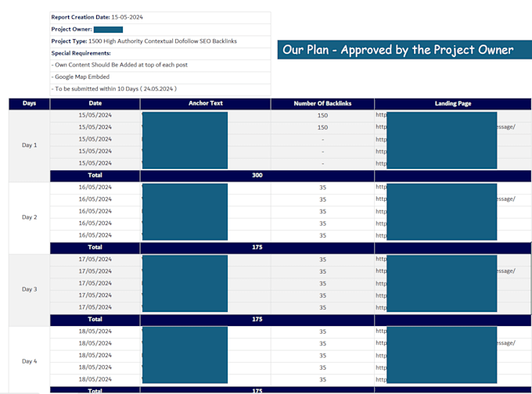Click the Total label in the 300 row
532x394 pixels.
click(x=95, y=176)
